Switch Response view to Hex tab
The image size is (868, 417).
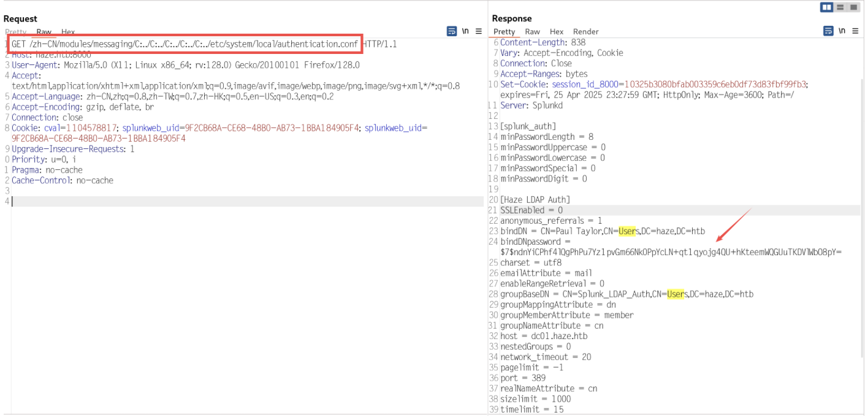[556, 32]
